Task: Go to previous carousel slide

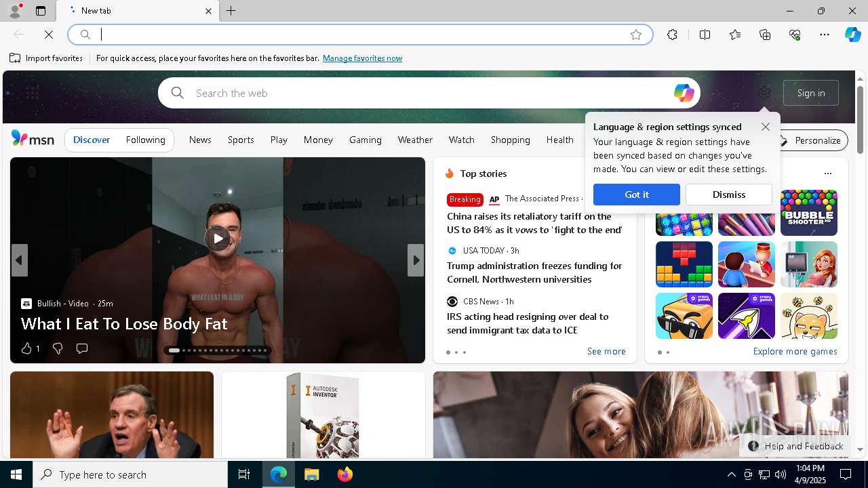Action: tap(19, 260)
